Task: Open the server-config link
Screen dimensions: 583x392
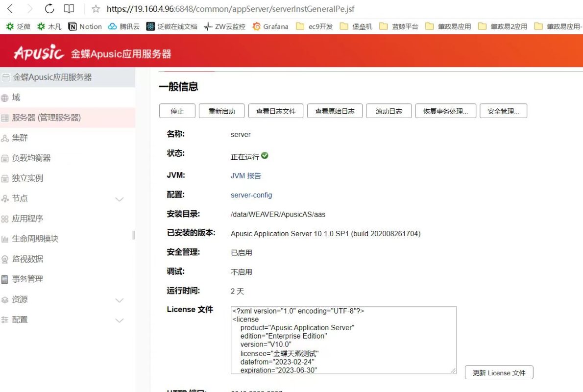Action: pos(251,195)
